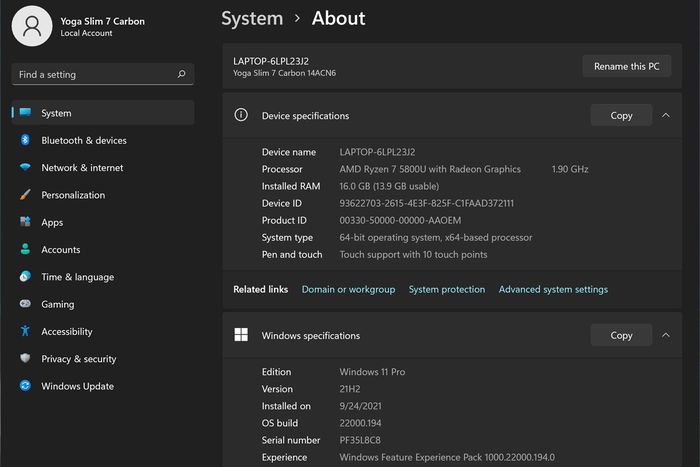Click the Network wifi icon

[x=25, y=167]
